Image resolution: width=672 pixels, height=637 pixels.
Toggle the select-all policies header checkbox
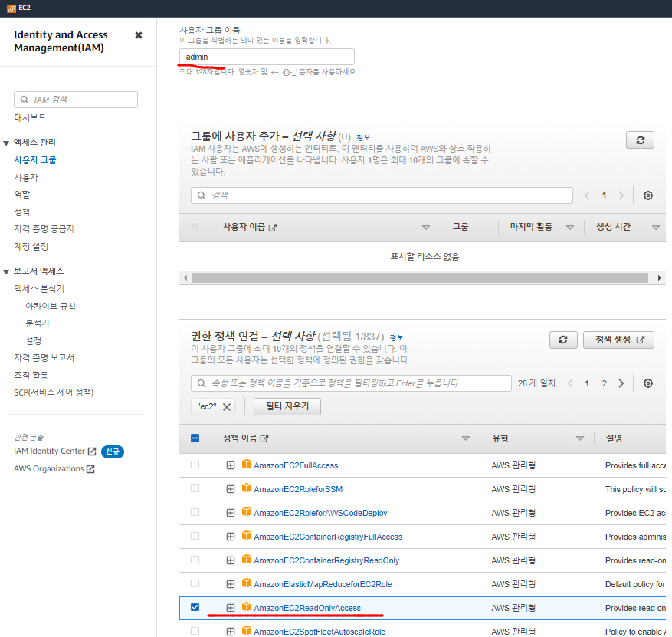click(195, 438)
